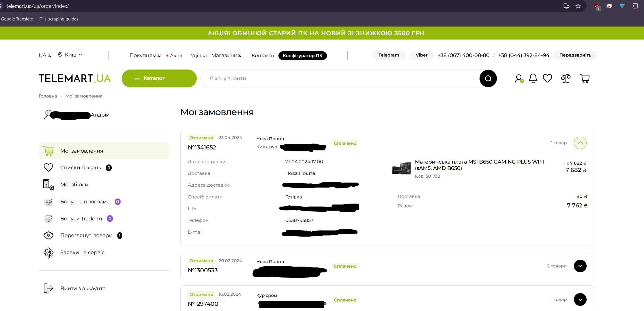Screen dimensions: 644x311
Task: Click the Бонуси Trade-In coin icon
Action: point(48,219)
